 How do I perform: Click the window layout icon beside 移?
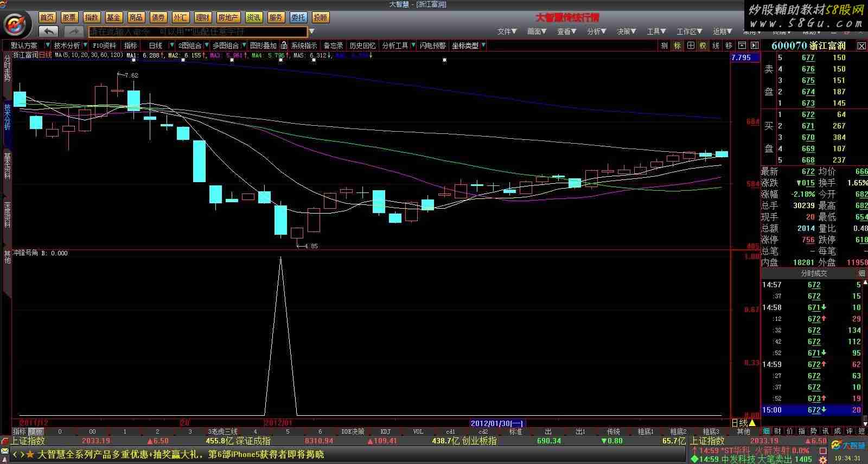[x=742, y=46]
